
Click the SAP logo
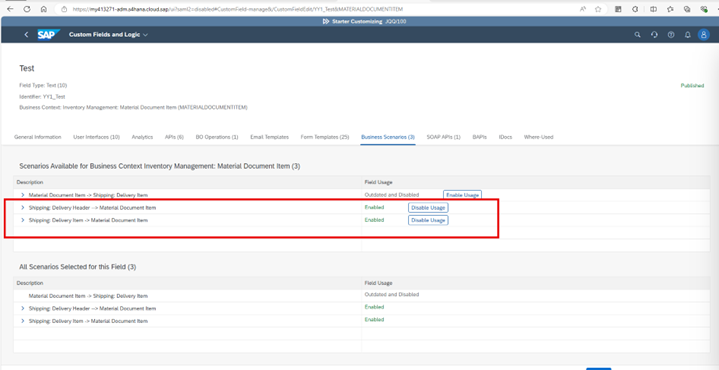point(48,34)
